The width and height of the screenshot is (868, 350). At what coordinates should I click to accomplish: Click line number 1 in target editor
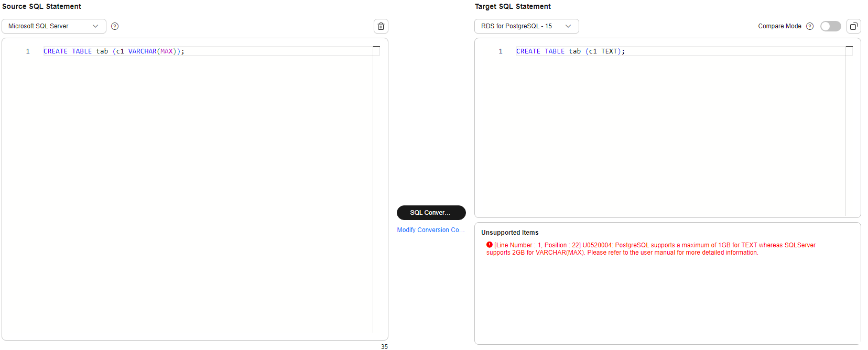click(x=501, y=51)
